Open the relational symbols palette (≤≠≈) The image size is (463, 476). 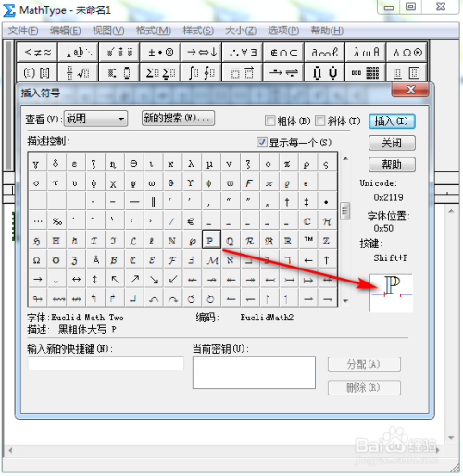(x=37, y=52)
